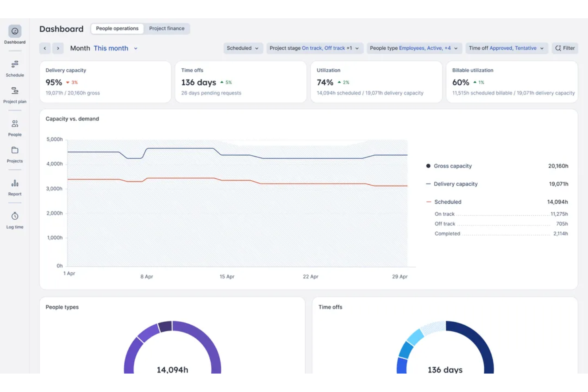588x392 pixels.
Task: Open the Projects folder icon
Action: 15,150
